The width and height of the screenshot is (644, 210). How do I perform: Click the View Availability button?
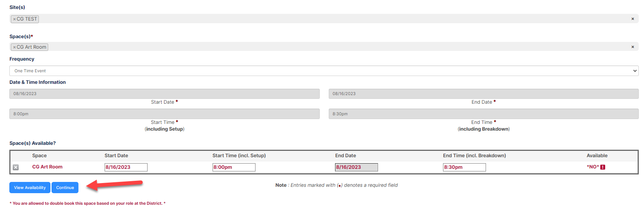click(30, 188)
